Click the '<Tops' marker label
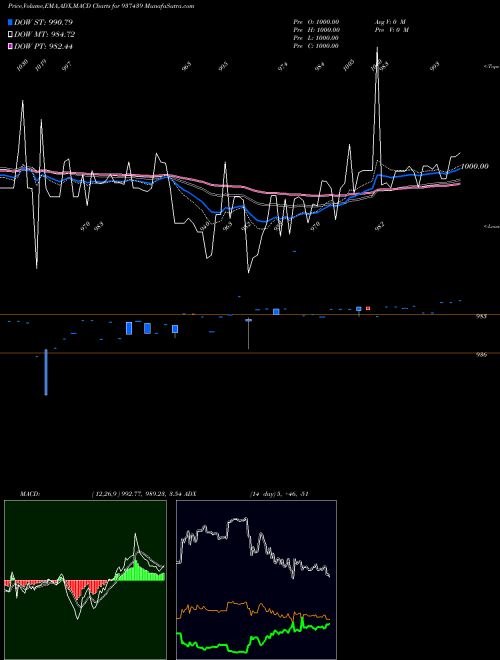This screenshot has height=660, width=500. coord(491,67)
